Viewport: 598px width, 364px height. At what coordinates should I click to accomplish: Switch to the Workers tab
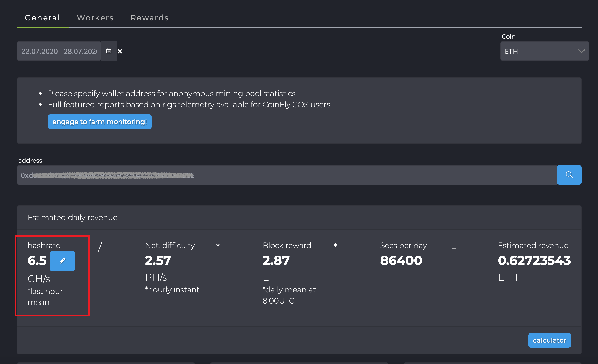[95, 18]
